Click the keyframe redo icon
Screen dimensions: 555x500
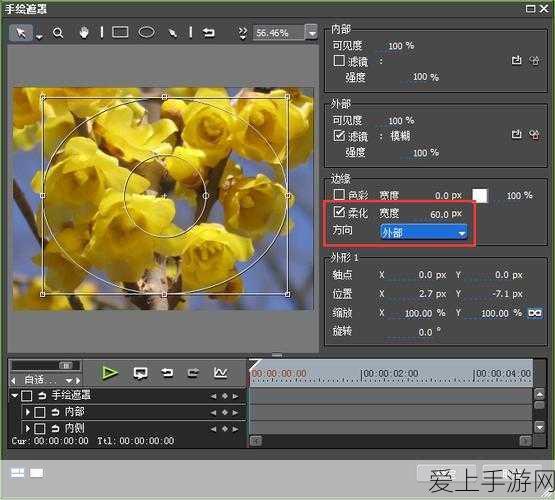(193, 373)
